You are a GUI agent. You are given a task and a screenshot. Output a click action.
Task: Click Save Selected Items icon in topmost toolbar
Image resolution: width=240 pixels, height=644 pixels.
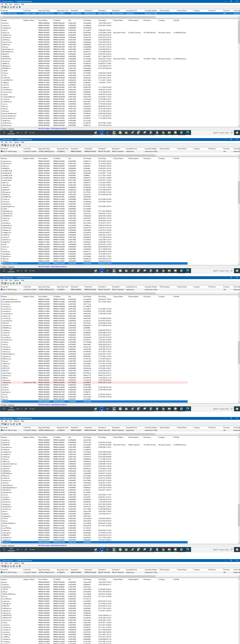(x=5, y=7)
